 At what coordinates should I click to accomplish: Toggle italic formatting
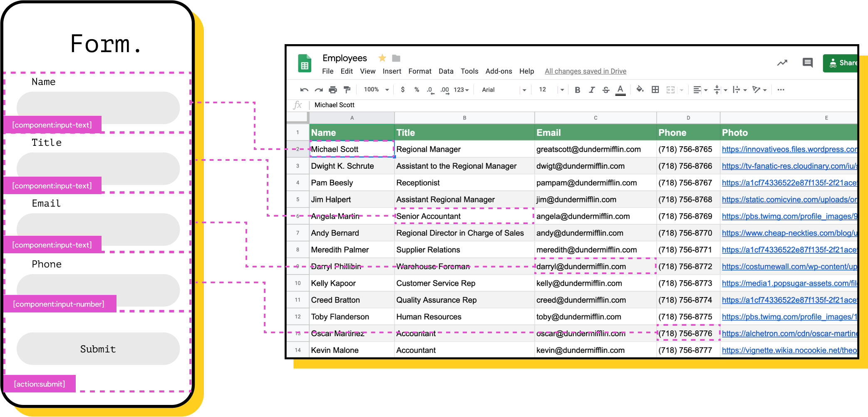tap(592, 90)
